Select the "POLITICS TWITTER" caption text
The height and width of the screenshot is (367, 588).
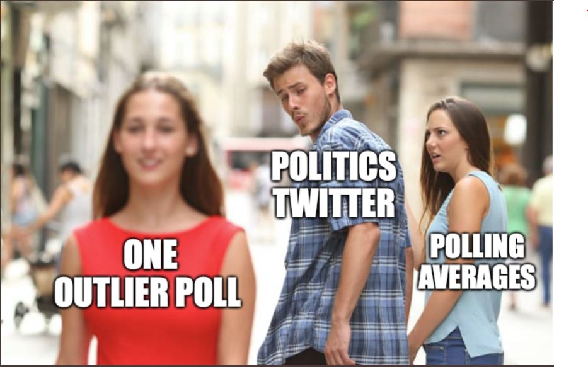point(333,184)
